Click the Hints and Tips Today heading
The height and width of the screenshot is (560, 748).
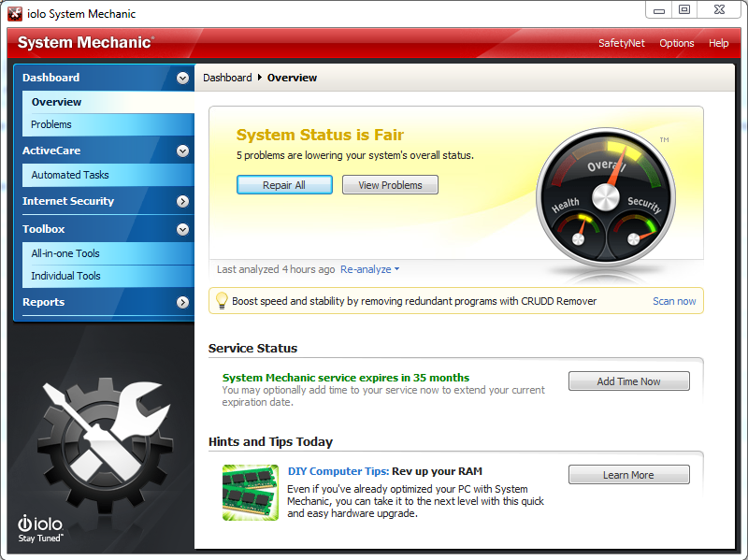pyautogui.click(x=270, y=441)
